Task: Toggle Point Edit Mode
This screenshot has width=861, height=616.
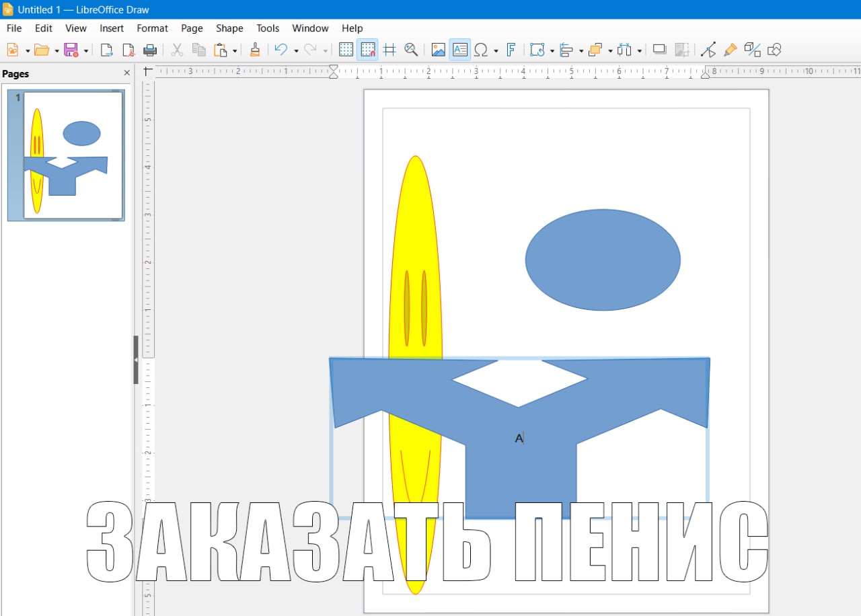Action: click(x=708, y=50)
